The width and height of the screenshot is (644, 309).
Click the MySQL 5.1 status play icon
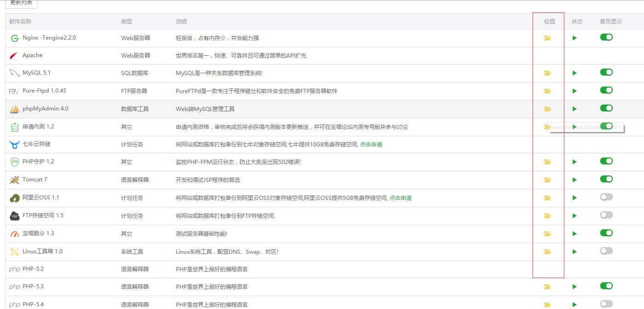[574, 73]
